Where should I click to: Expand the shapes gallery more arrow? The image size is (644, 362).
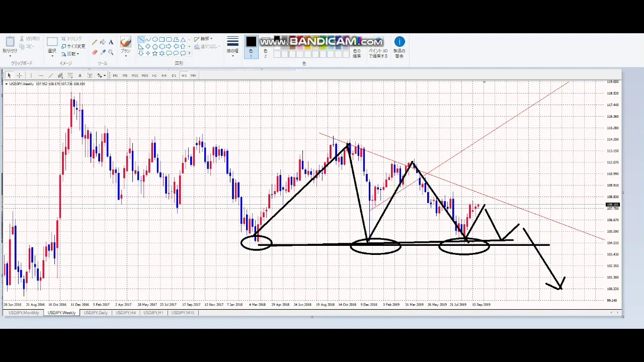click(189, 53)
